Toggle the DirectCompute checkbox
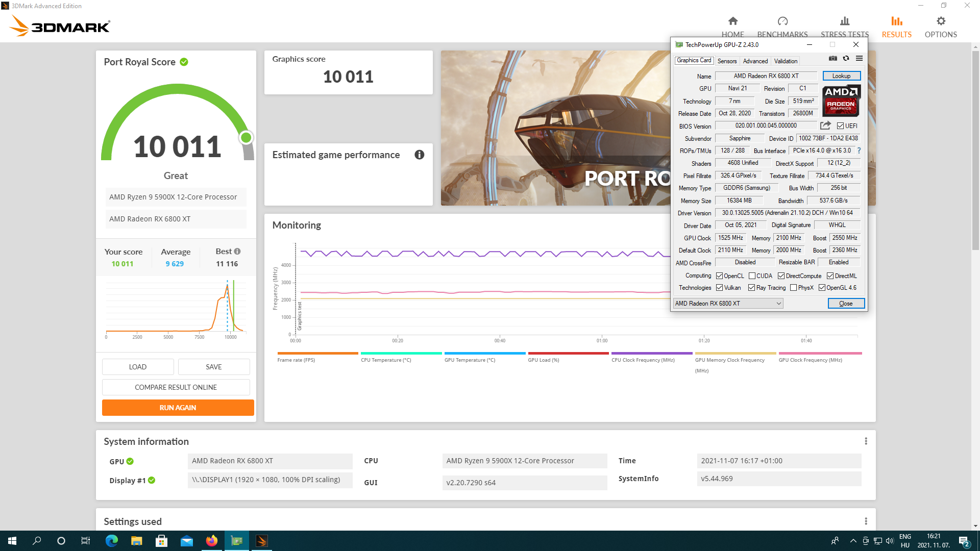The width and height of the screenshot is (980, 551). 781,276
